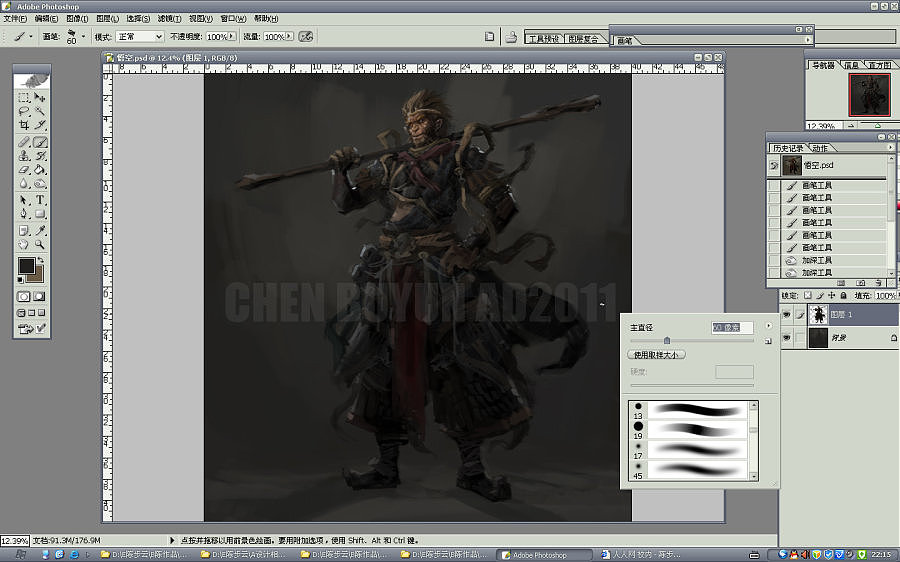
Task: Click the 主直径 diameter slider handle
Action: (x=667, y=340)
